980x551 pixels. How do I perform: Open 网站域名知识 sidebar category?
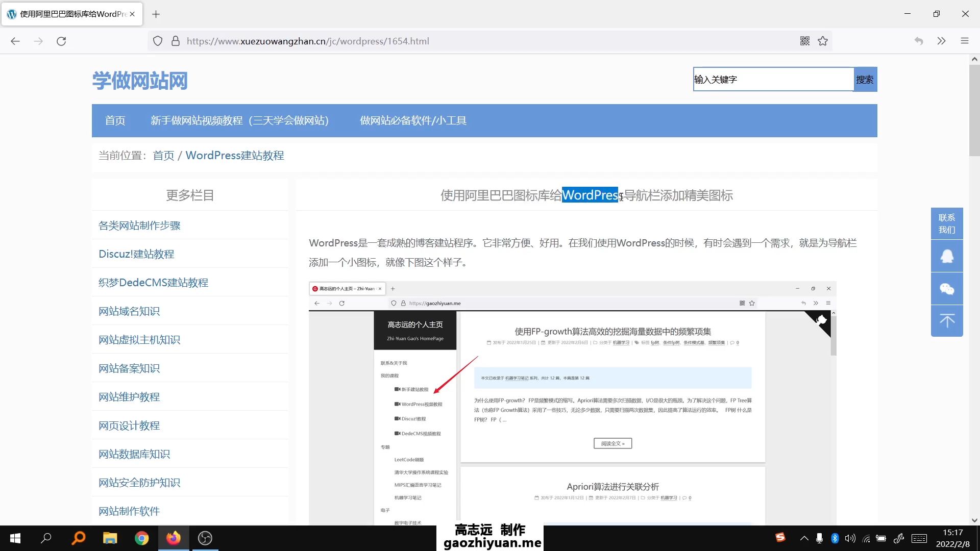click(129, 311)
